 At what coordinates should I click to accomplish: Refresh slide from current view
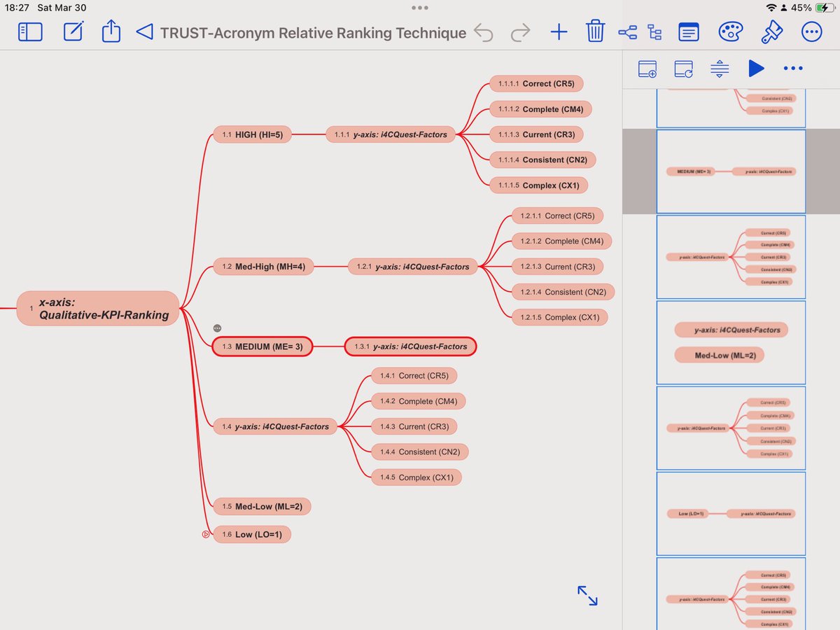point(684,69)
